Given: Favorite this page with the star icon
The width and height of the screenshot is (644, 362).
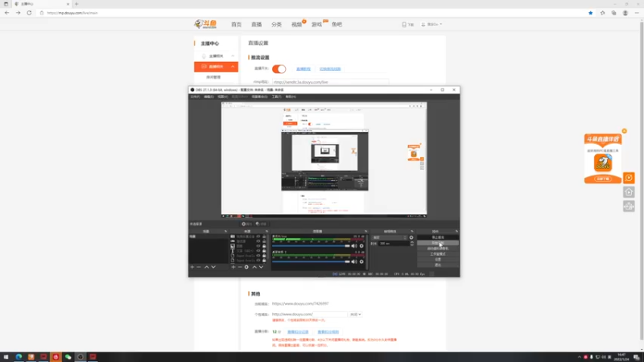Looking at the screenshot, I should [x=591, y=13].
